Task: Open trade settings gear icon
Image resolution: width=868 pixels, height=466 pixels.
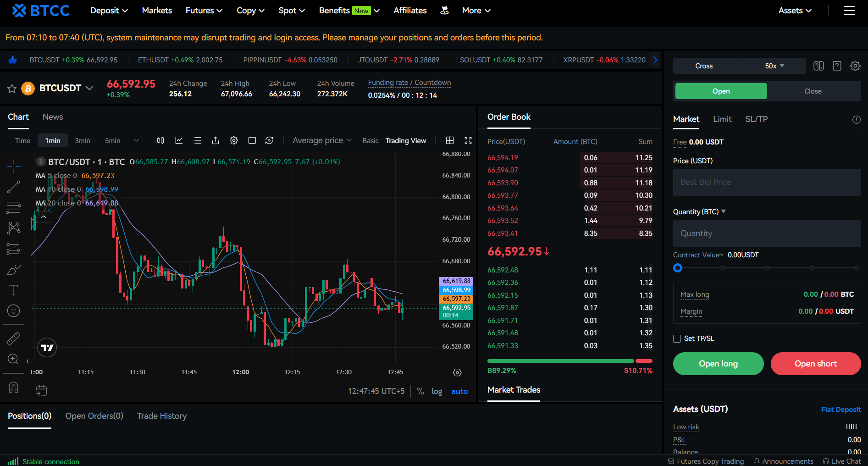Action: pos(855,66)
